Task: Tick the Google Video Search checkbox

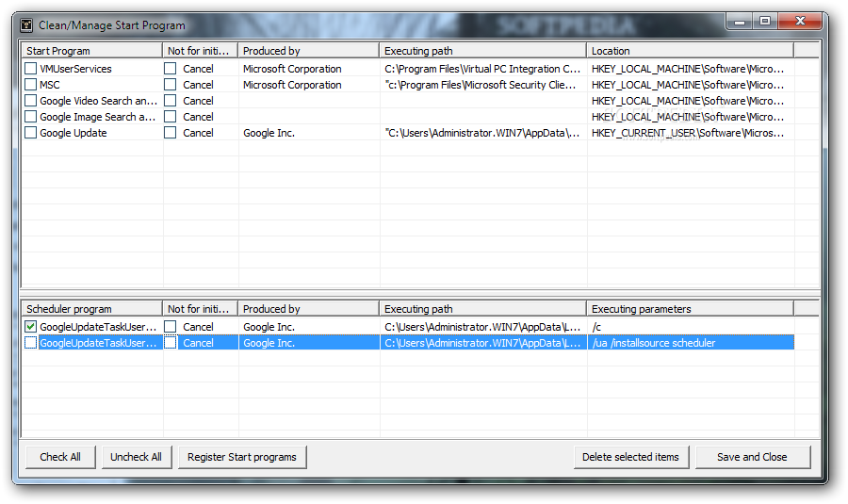Action: 31,101
